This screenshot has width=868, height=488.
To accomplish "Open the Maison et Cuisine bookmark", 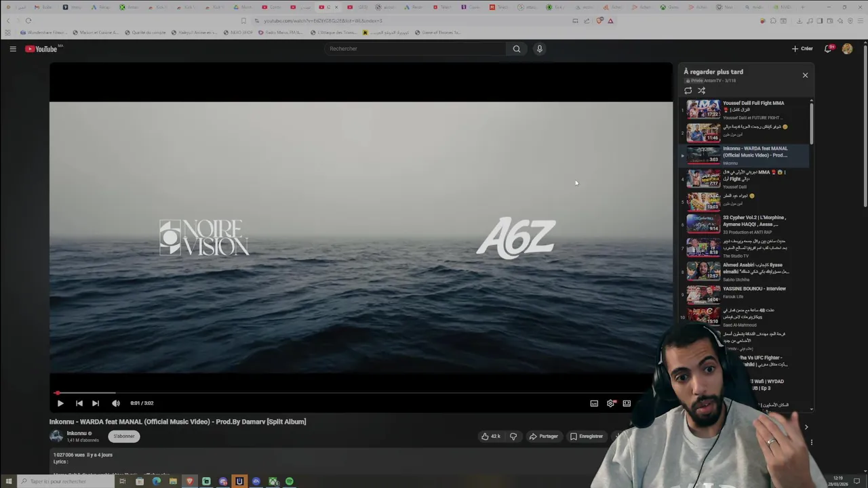I will (96, 33).
